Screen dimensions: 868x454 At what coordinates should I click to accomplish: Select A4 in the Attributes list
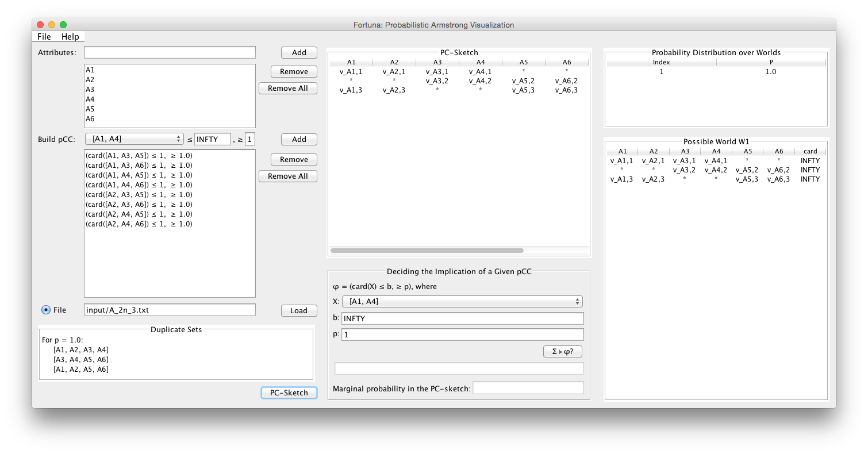click(170, 99)
